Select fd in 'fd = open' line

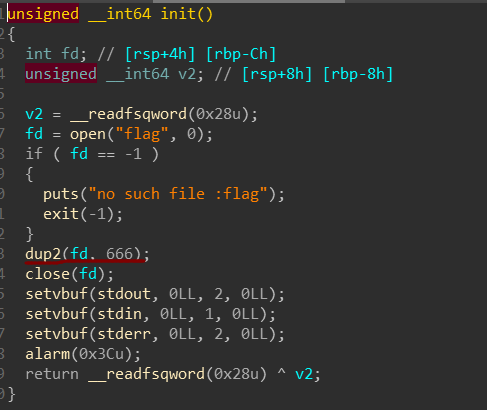34,134
